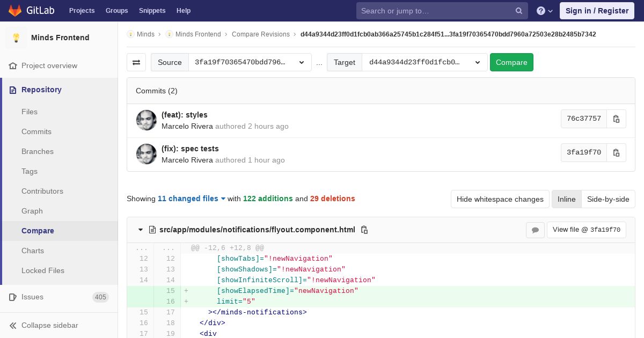Swap source and target revisions icon
Viewport: 644px width, 338px height.
tap(136, 62)
